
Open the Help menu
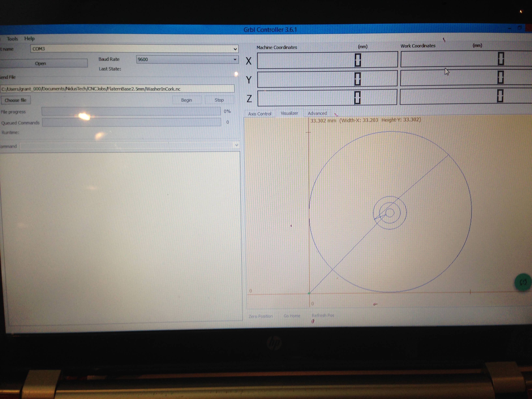tap(29, 38)
